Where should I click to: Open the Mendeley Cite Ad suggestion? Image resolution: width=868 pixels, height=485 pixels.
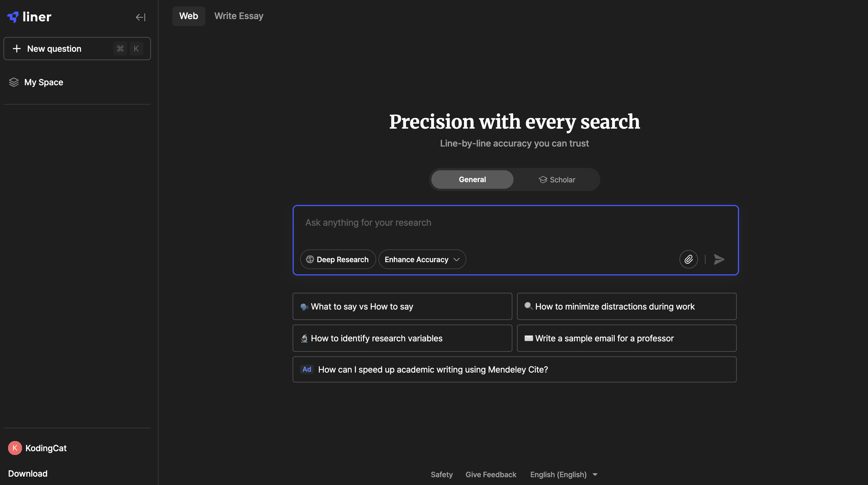coord(514,369)
